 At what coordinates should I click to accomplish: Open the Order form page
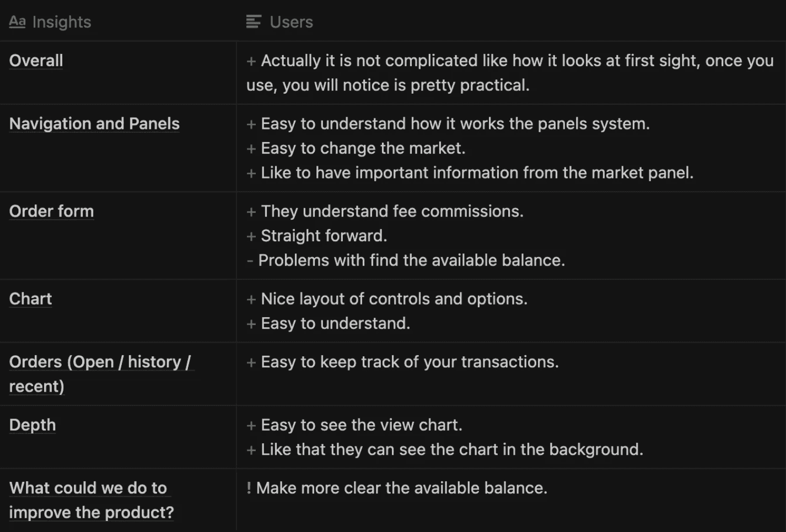(x=51, y=211)
